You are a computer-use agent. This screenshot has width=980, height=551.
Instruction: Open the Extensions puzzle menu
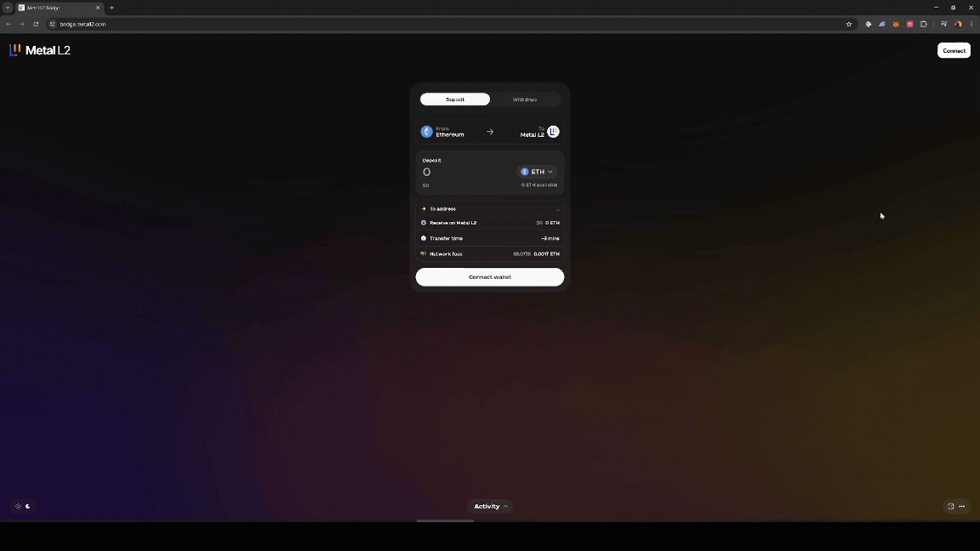point(923,25)
